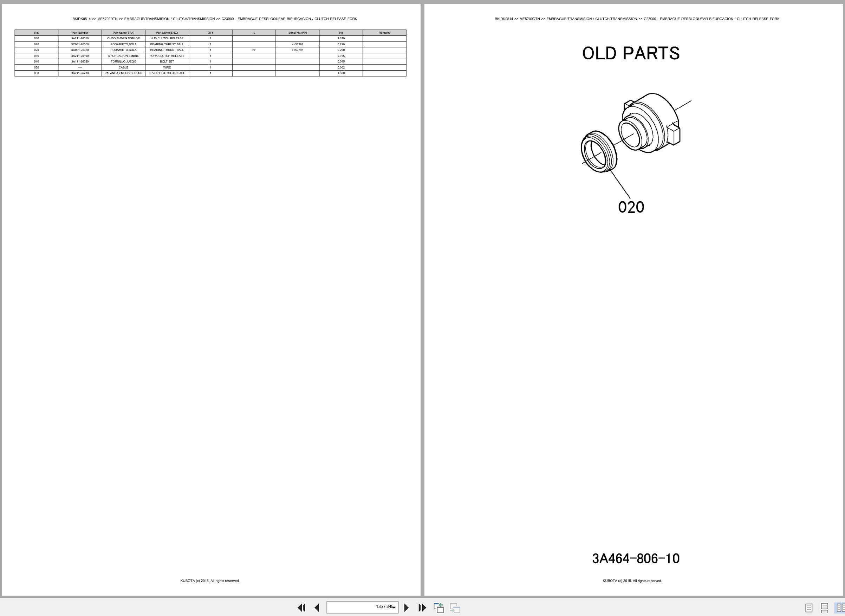Jump to the first page
The width and height of the screenshot is (845, 616).
click(301, 608)
